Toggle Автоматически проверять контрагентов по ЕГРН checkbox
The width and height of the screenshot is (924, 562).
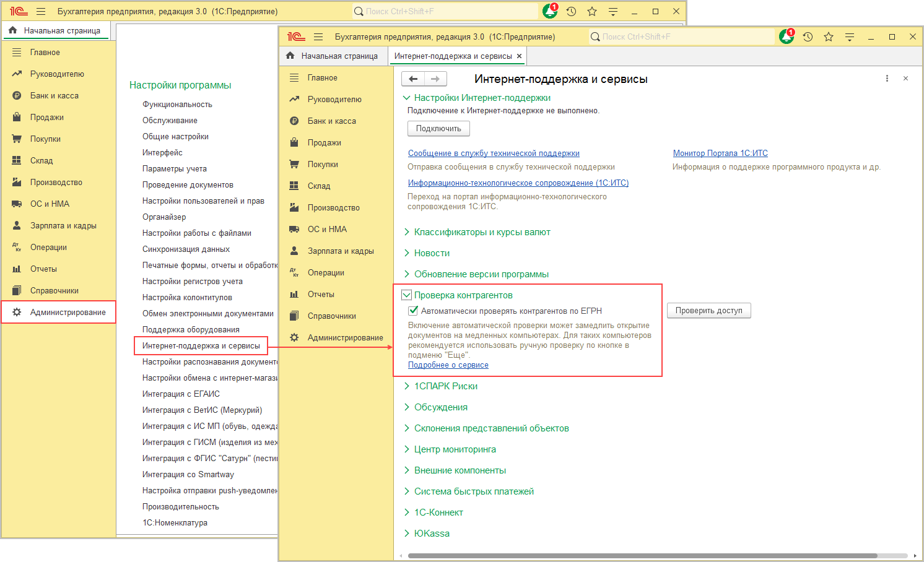413,311
